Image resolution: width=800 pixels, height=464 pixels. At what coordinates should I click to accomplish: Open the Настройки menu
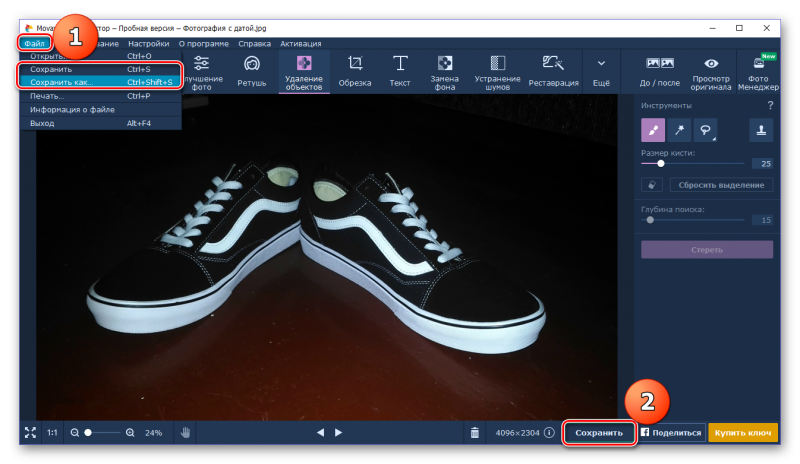click(148, 44)
